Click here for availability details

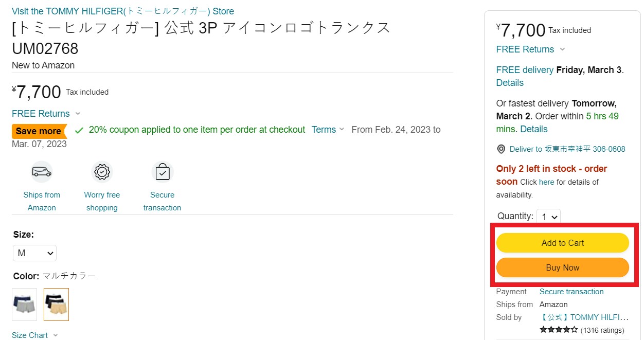pyautogui.click(x=546, y=182)
